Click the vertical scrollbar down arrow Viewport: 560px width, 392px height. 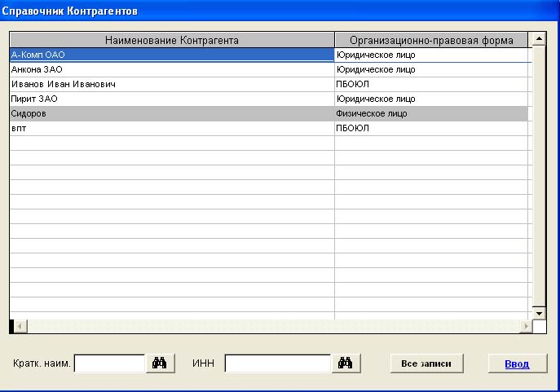point(539,314)
